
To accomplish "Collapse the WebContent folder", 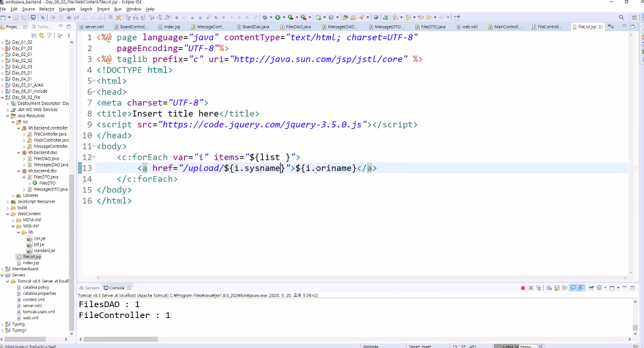I will [x=8, y=214].
